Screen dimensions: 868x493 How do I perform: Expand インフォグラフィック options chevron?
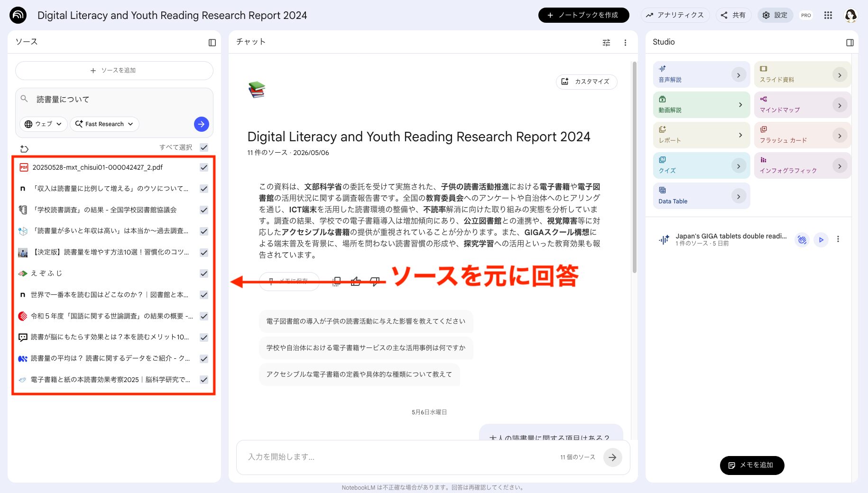pyautogui.click(x=840, y=166)
